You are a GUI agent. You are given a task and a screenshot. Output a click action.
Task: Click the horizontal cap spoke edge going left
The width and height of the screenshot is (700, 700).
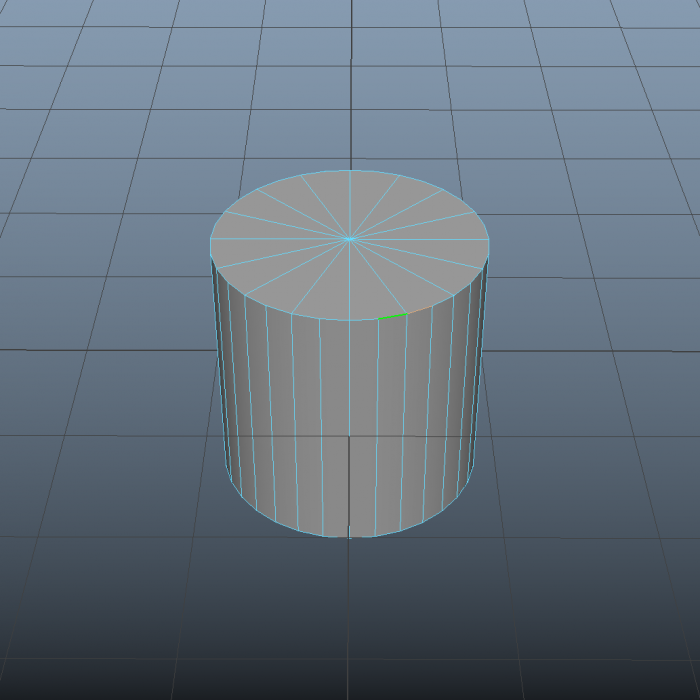click(280, 238)
